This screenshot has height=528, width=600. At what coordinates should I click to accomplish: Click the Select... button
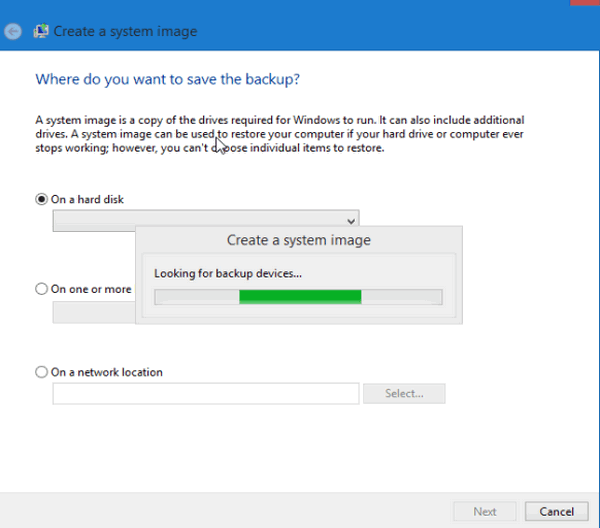[404, 393]
